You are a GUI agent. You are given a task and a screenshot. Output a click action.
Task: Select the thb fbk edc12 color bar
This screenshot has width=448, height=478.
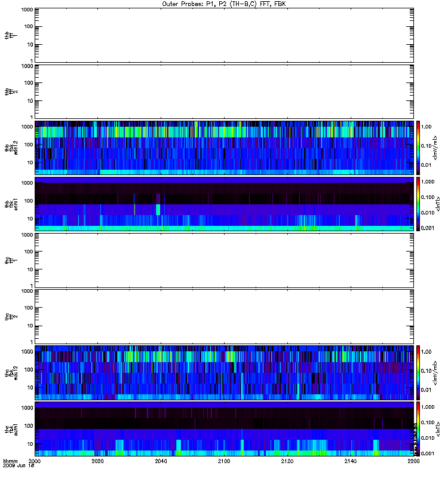click(x=418, y=148)
